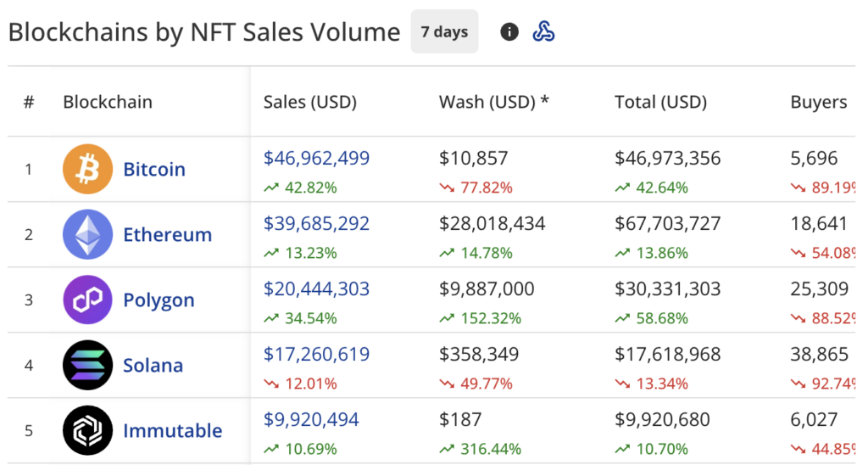Open Ethereum sales value $39,685,292

click(316, 223)
